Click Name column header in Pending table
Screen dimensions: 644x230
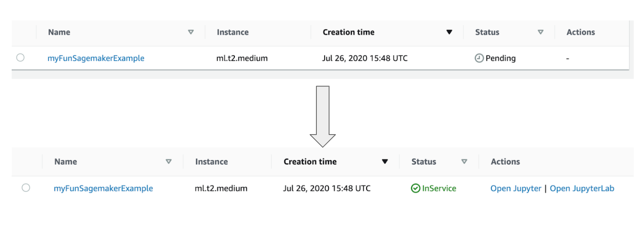(59, 32)
